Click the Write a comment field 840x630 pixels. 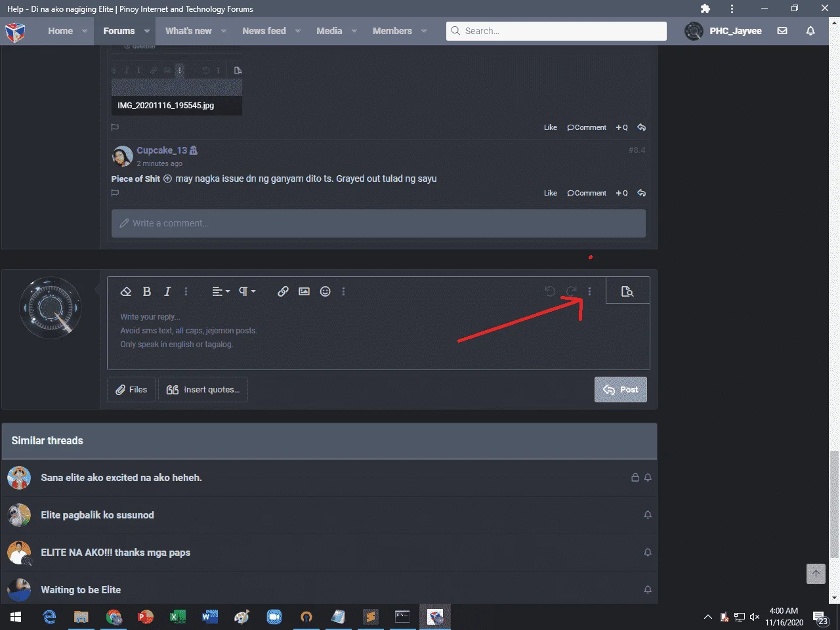coord(379,223)
